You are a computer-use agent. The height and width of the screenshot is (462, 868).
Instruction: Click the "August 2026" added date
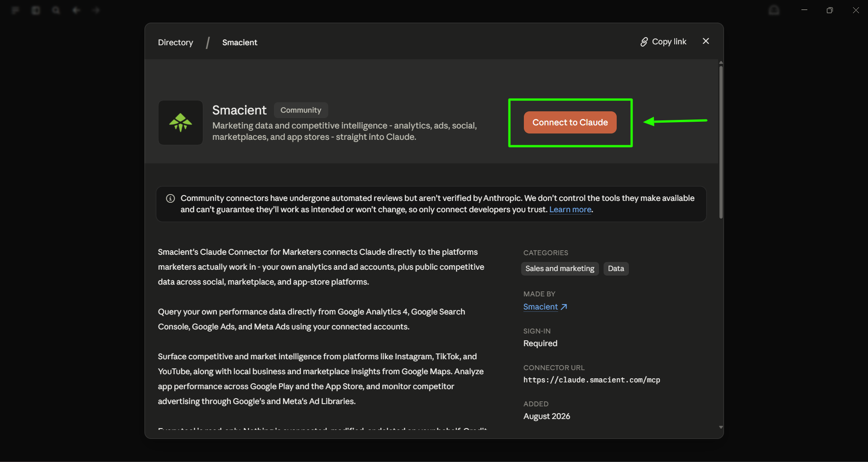click(547, 416)
